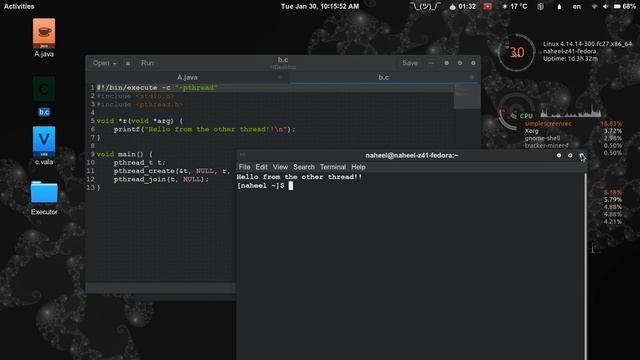Click the Save button in the editor
Screen dimensions: 640x360
point(410,63)
